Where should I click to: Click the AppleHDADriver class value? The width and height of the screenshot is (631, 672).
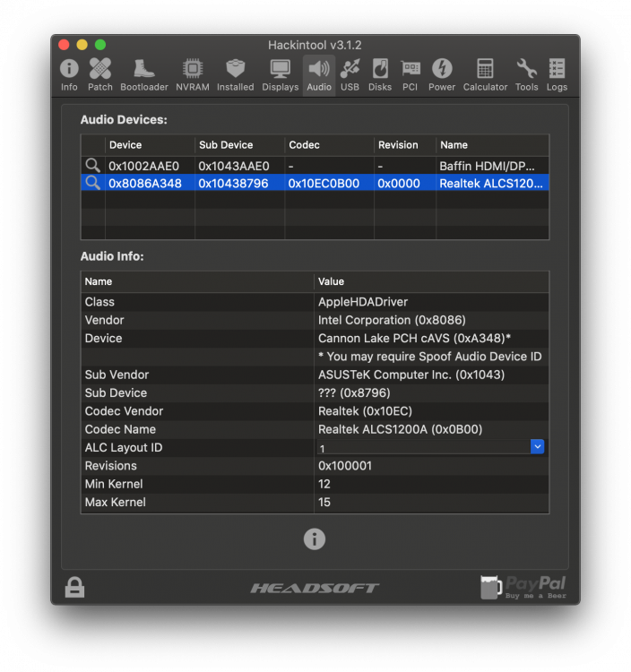[x=363, y=302]
